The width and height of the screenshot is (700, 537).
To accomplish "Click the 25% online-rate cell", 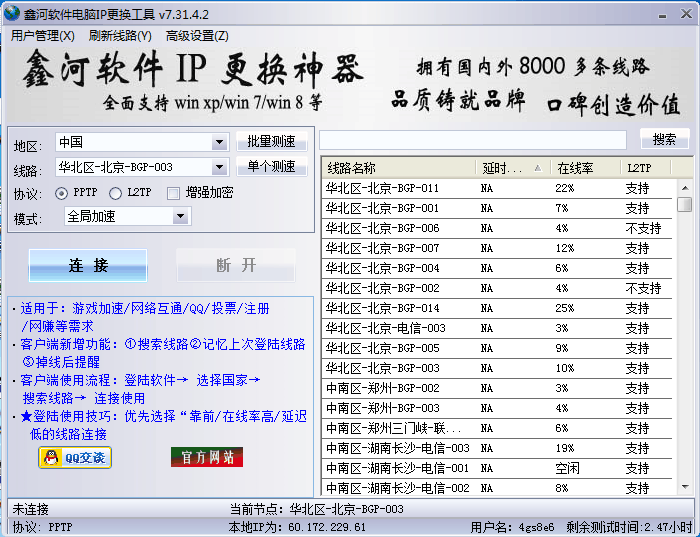I will click(x=565, y=308).
